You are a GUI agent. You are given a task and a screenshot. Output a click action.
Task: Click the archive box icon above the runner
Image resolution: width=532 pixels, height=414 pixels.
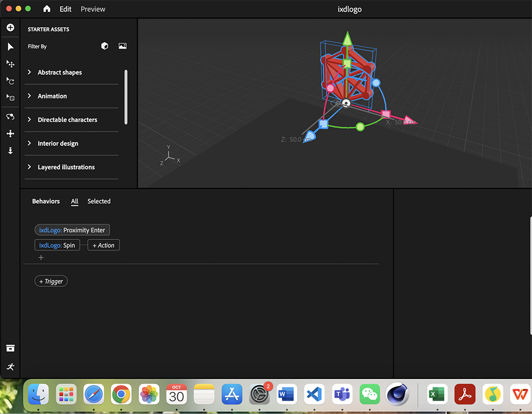click(x=10, y=347)
